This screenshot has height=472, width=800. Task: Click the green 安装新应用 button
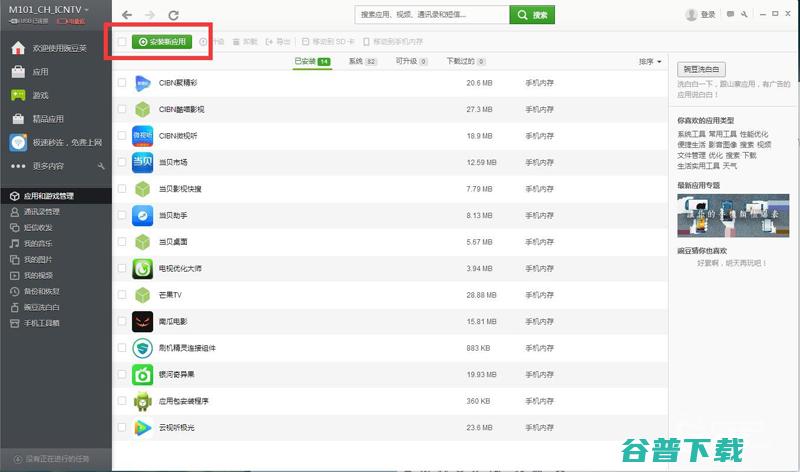(x=161, y=42)
